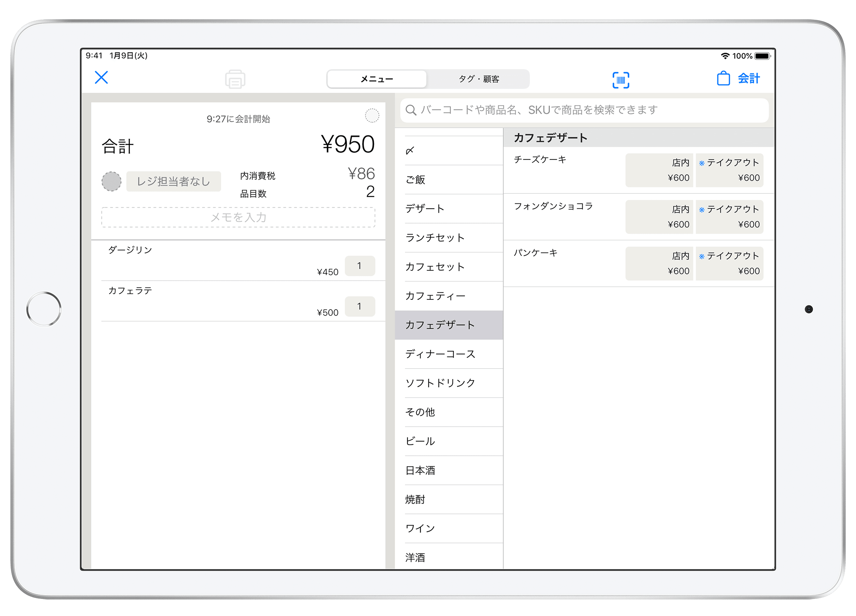Open the barcode scanner icon
Image resolution: width=856 pixels, height=616 pixels.
620,80
